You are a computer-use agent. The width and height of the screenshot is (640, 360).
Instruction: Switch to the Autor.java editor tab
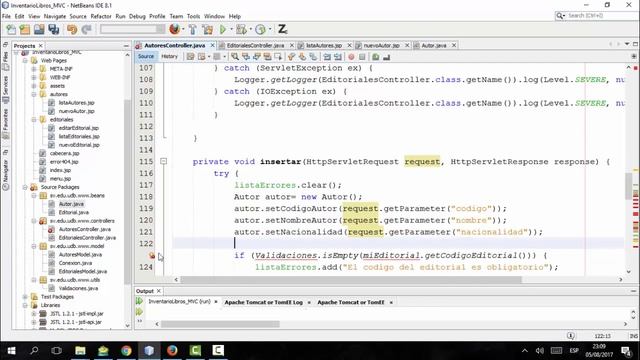coord(433,45)
